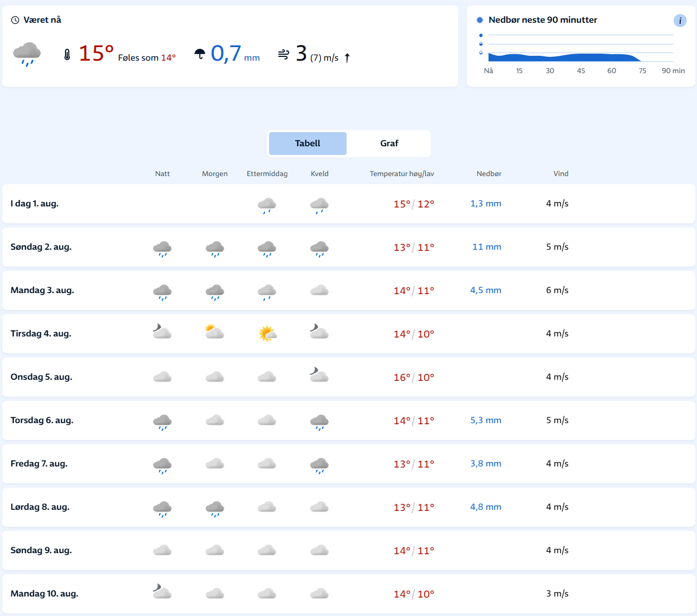The height and width of the screenshot is (616, 697).
Task: Click the Kveld rain icon for I dag 1. aug.
Action: (x=320, y=205)
